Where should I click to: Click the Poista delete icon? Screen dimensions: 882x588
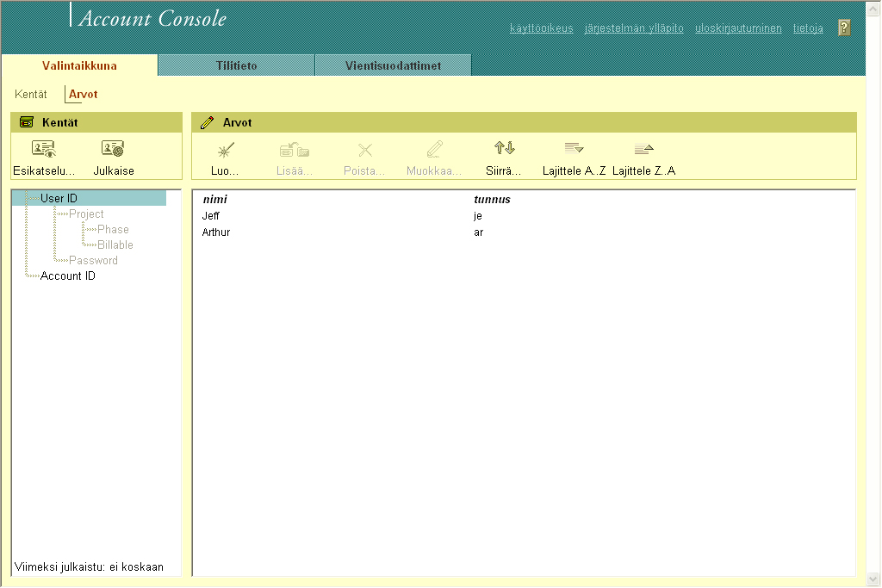(364, 149)
